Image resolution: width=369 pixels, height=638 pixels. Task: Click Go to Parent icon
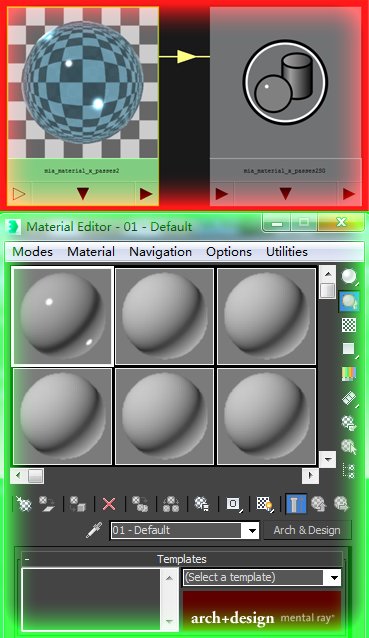coord(319,504)
